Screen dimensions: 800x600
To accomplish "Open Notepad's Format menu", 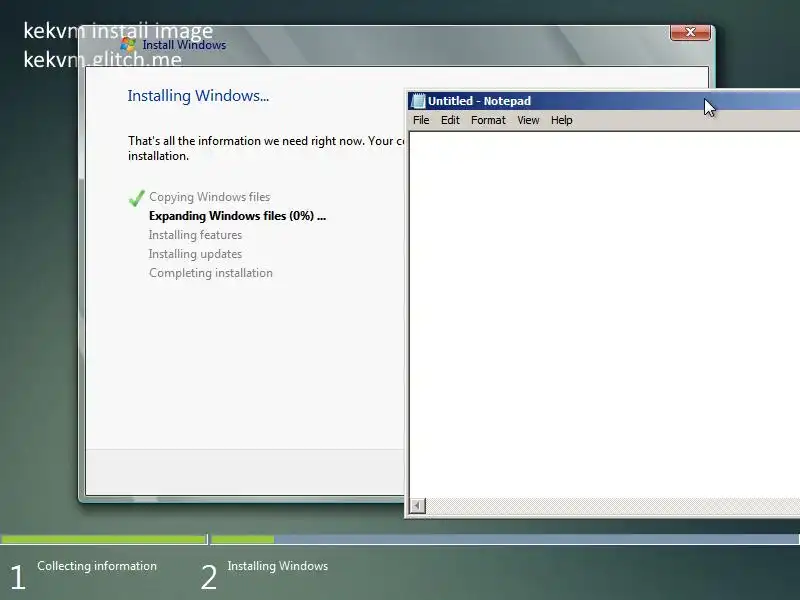I will [x=488, y=120].
